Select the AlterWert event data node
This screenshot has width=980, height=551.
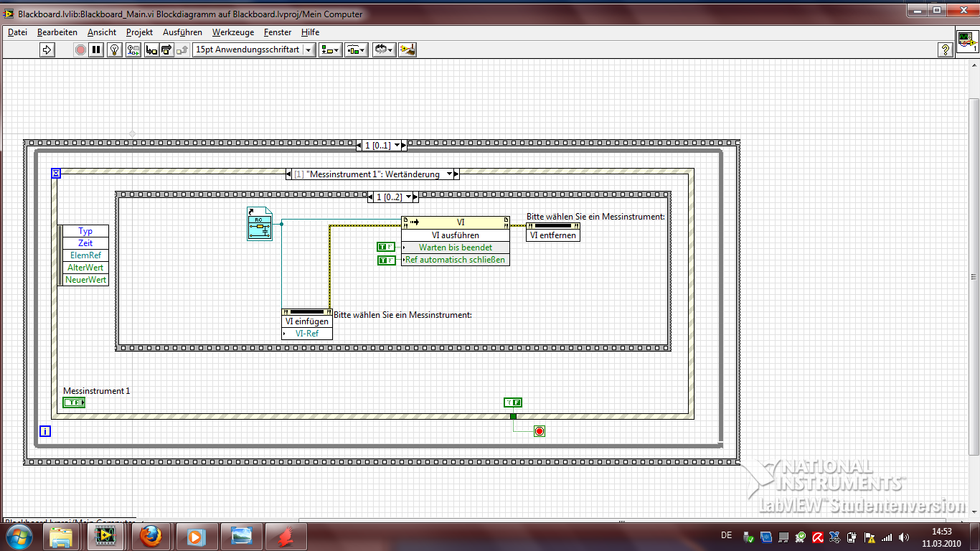(x=85, y=268)
